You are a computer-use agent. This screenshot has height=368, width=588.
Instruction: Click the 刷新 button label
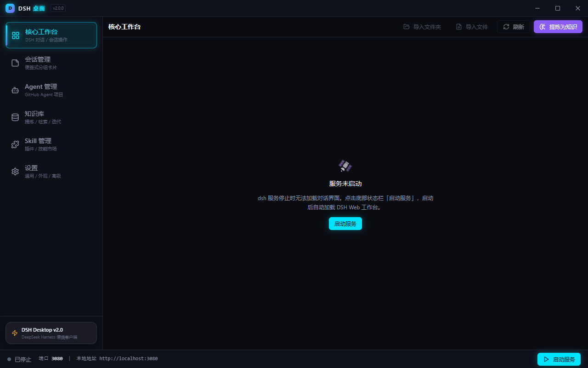[x=519, y=27]
